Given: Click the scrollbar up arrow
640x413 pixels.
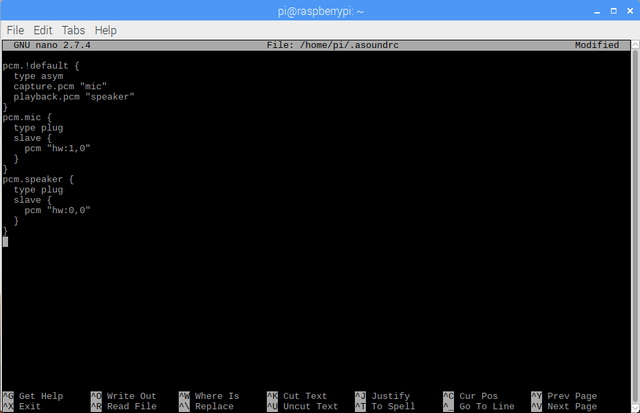Looking at the screenshot, I should coord(636,44).
